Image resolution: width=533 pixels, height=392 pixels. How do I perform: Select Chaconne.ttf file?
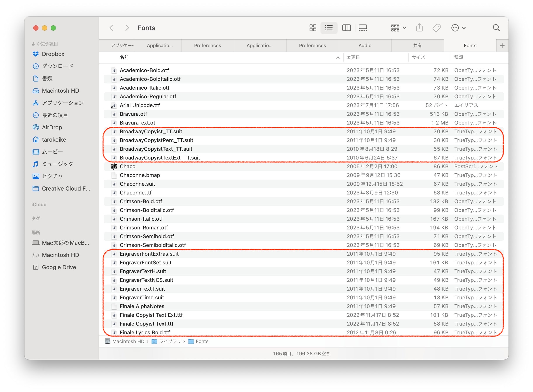(304, 193)
